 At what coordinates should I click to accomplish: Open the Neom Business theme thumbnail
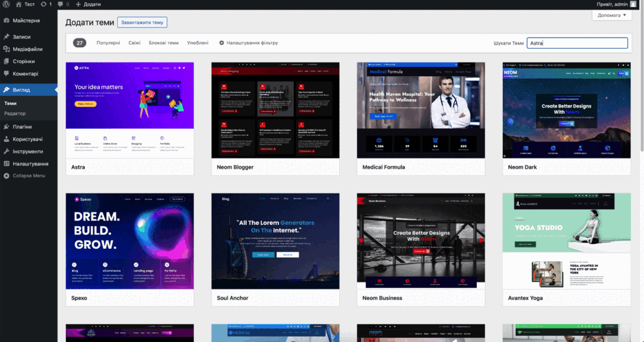pyautogui.click(x=421, y=241)
